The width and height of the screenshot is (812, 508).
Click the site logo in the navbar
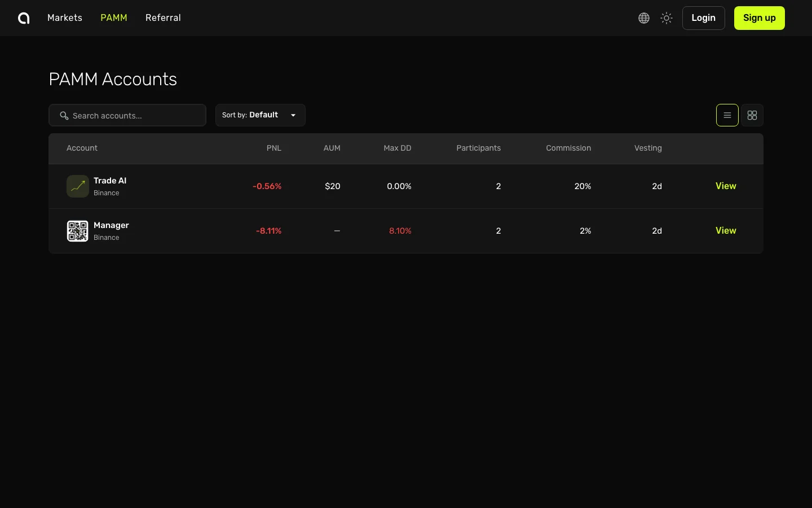coord(24,18)
